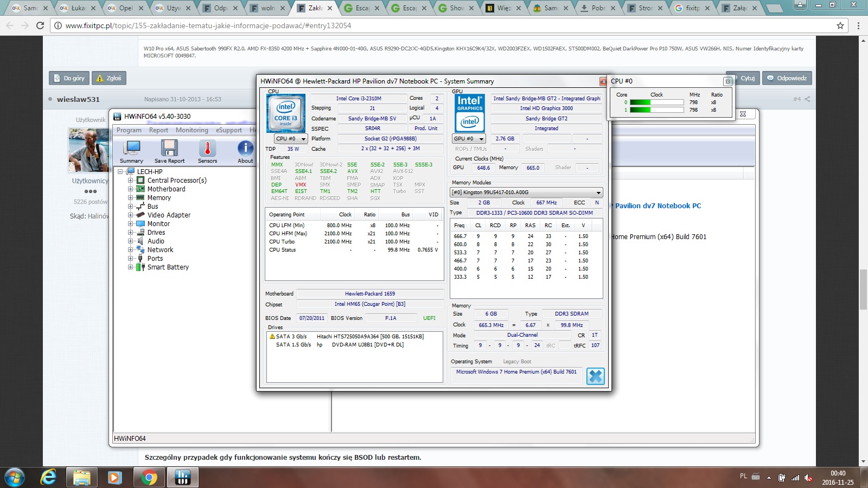
Task: Open the Summary tool in HWiNFO64 toolbar
Action: tap(131, 151)
